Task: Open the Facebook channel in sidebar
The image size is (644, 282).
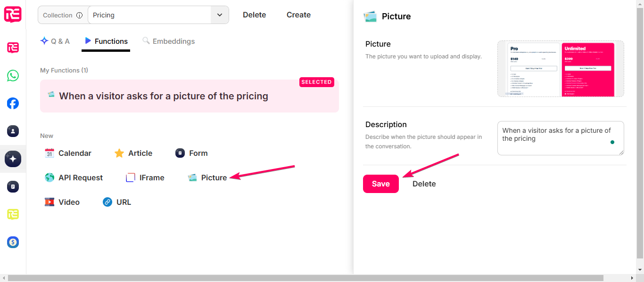Action: [13, 104]
